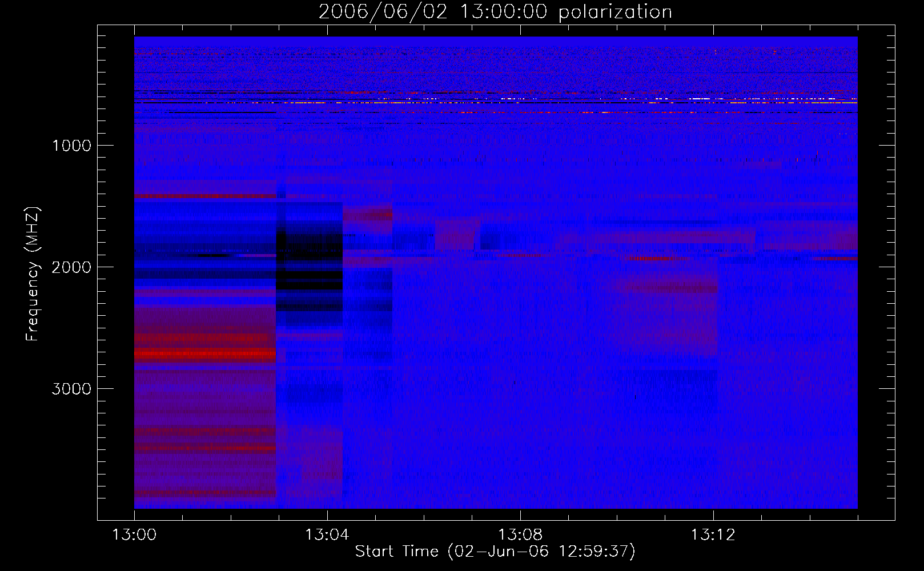Viewport: 924px width, 571px height.
Task: Select the 2000 frequency tick label
Action: click(x=71, y=267)
